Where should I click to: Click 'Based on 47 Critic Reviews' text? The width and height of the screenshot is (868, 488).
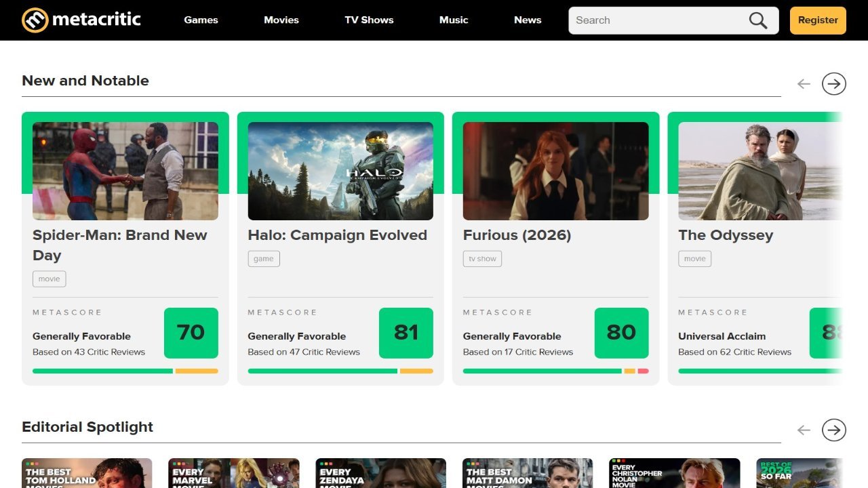[x=304, y=352]
